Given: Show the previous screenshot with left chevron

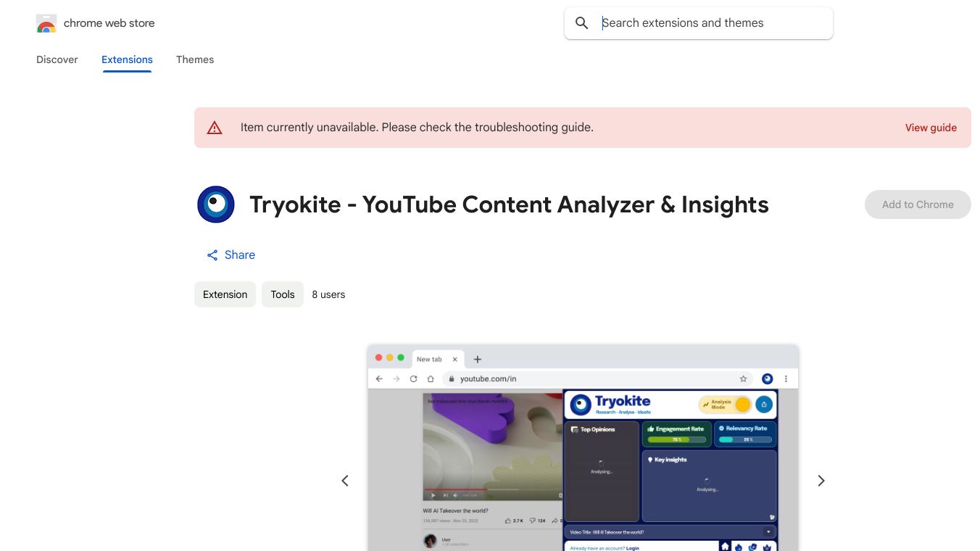Looking at the screenshot, I should 345,481.
